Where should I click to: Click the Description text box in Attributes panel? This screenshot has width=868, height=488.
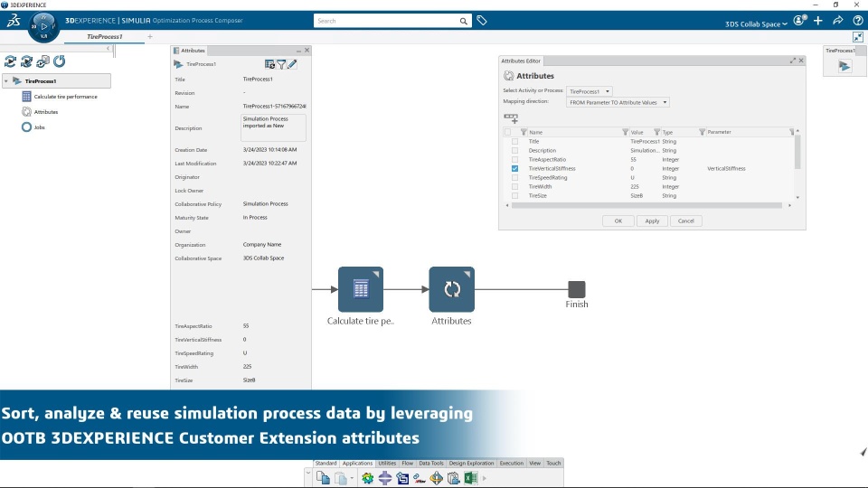273,127
